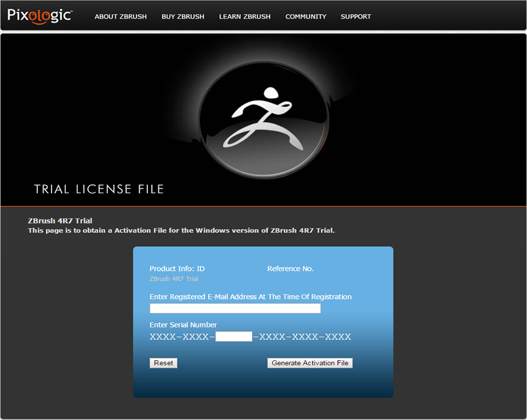Viewport: 527px width, 420px height.
Task: Click the 'TRIAL LICENSE FILE' banner title
Action: 99,189
